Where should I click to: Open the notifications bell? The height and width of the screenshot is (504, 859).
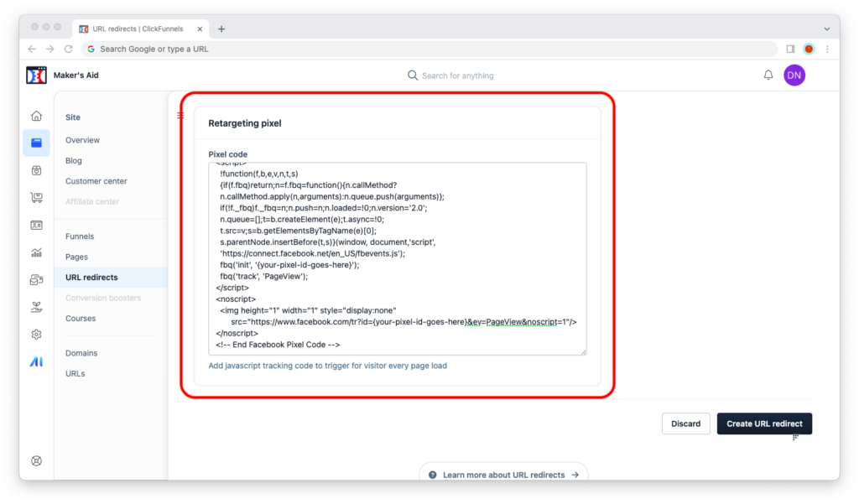[768, 75]
